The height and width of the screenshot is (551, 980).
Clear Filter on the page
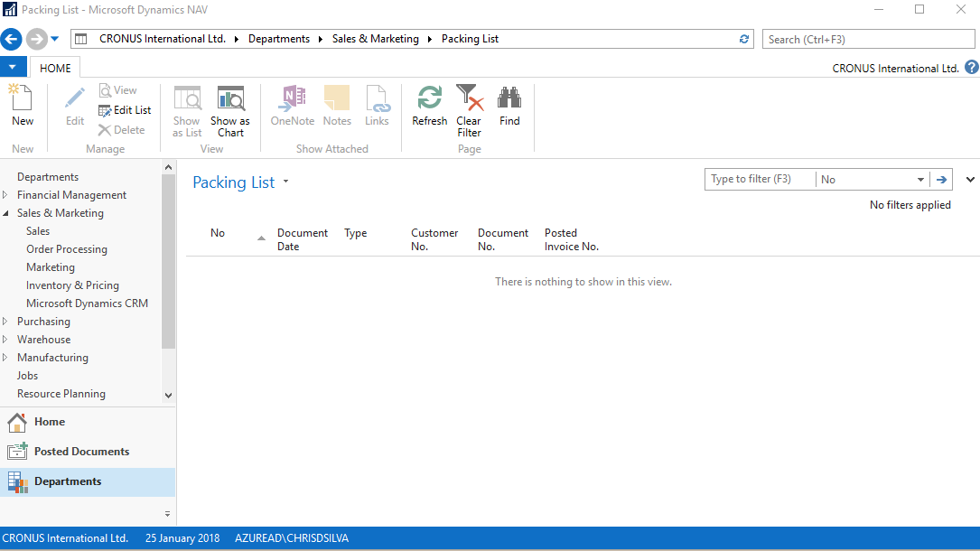(469, 112)
